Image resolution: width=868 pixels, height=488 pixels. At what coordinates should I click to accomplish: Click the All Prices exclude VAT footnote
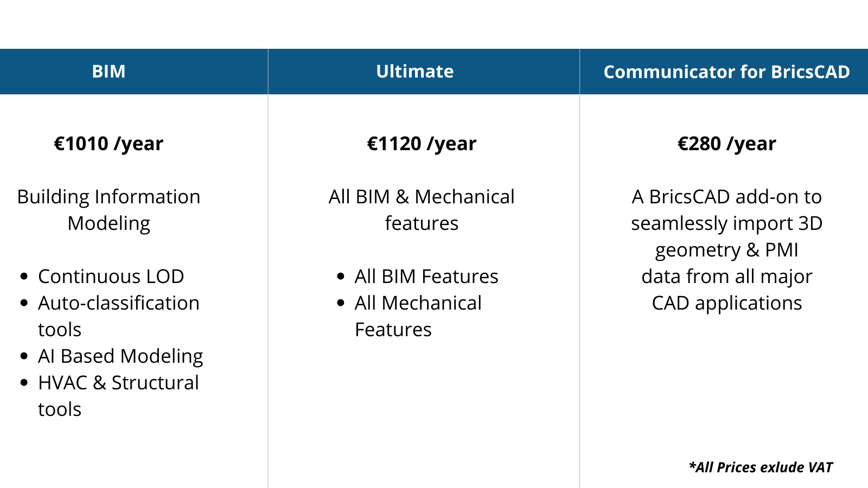click(x=761, y=467)
